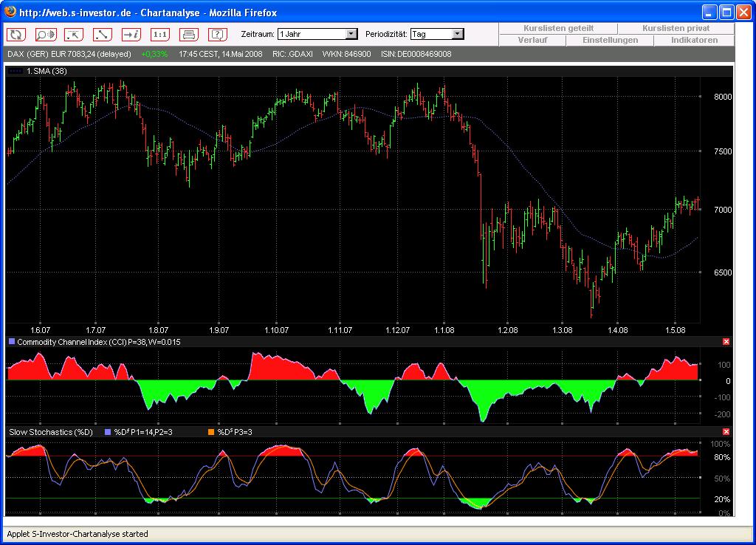
Task: Click the WKN: 846900 text
Action: pos(346,54)
